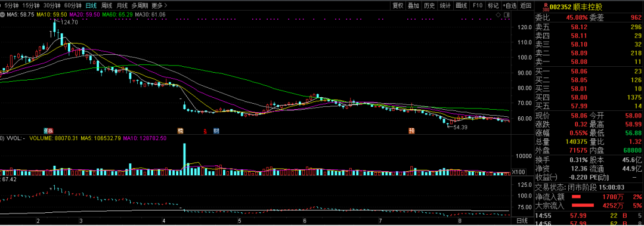Select the 月线 monthly chart tab
This screenshot has width=644, height=226.
coord(122,5)
